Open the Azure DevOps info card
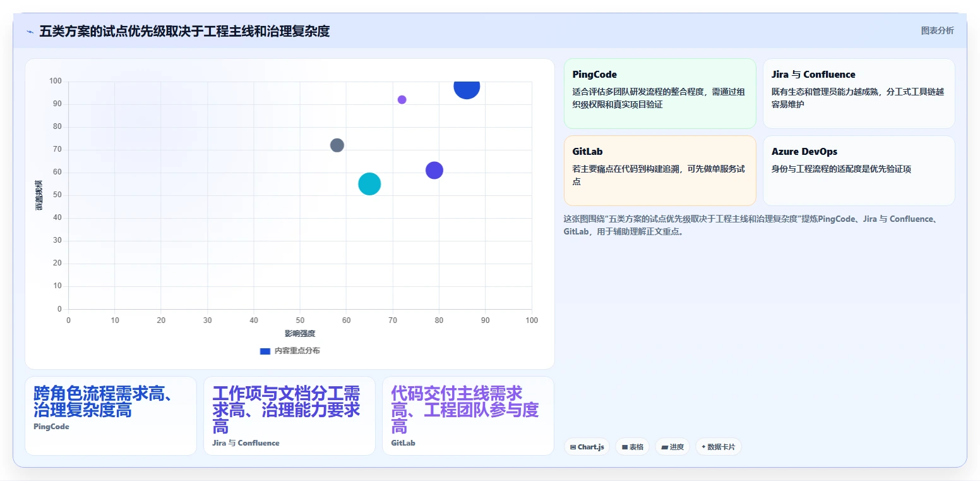The height and width of the screenshot is (481, 980). (x=859, y=171)
